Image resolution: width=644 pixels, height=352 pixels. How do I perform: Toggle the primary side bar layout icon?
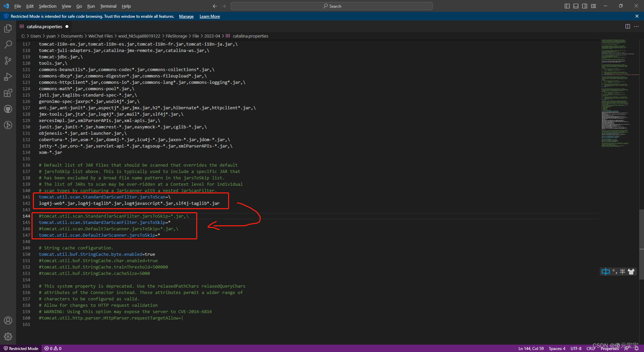pos(567,6)
